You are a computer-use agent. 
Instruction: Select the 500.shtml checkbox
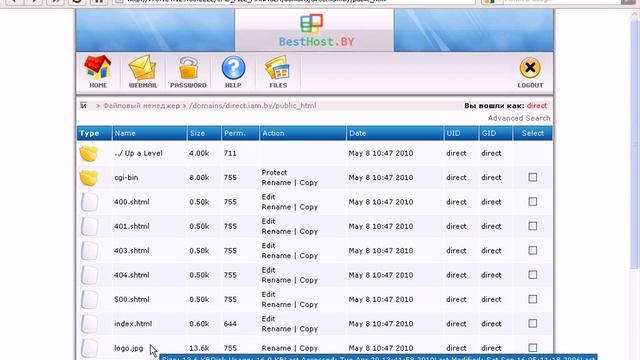(x=533, y=299)
